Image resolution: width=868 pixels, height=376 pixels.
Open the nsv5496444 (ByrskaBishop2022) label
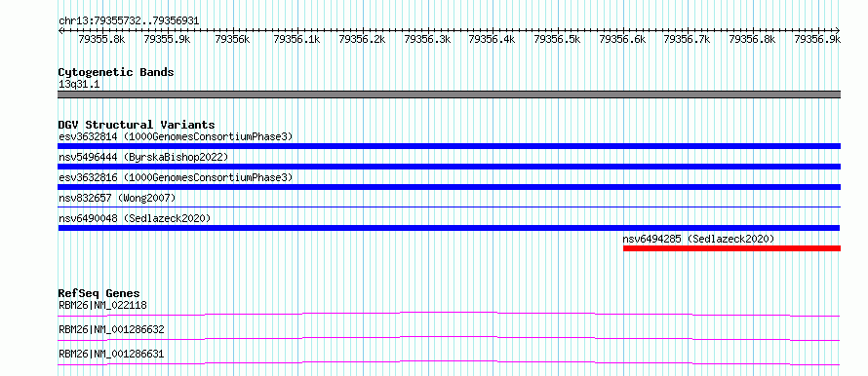tap(143, 157)
